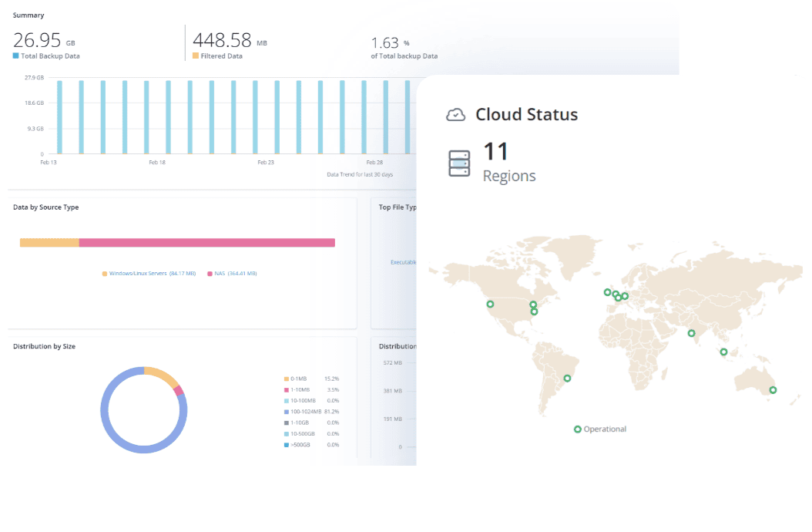Click the server Regions icon
Viewport: 812px width, 532px height.
[459, 163]
